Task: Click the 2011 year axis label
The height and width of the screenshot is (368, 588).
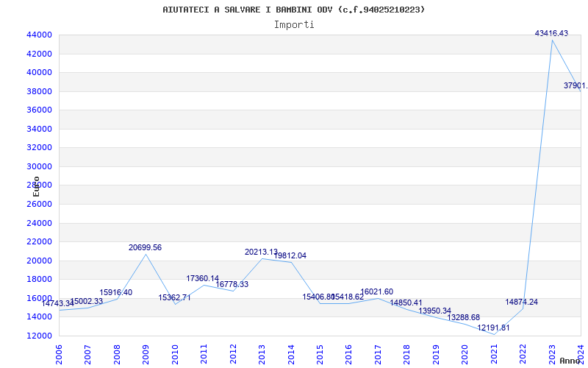Action: click(x=204, y=355)
